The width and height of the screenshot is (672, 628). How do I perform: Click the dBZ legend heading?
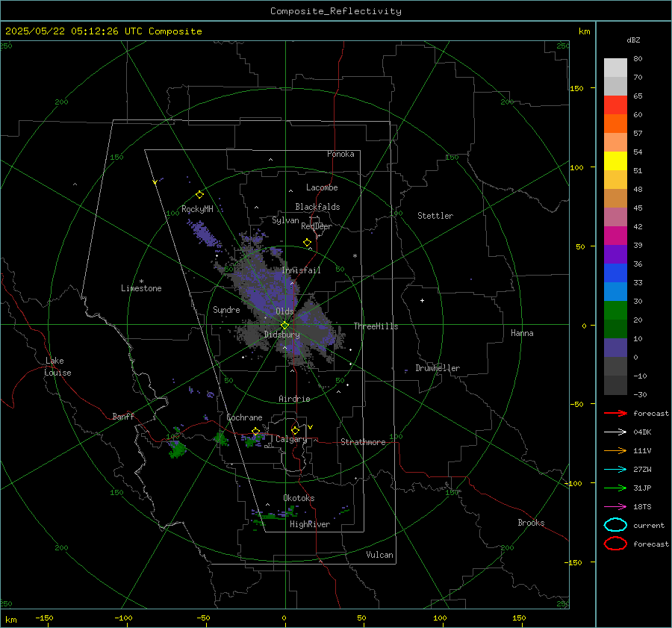click(x=633, y=40)
